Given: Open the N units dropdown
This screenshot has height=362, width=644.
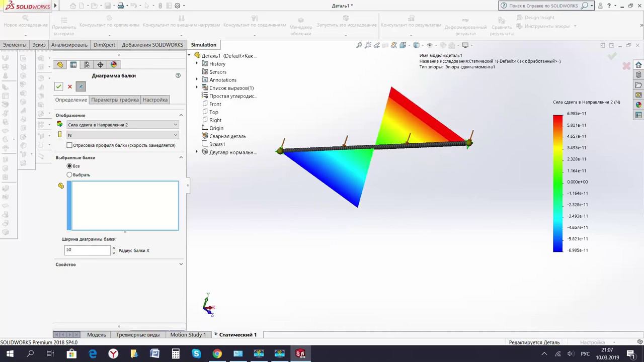Looking at the screenshot, I should [x=123, y=135].
